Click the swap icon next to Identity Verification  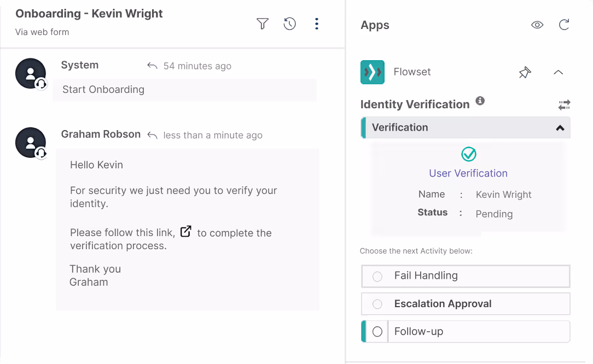tap(564, 104)
